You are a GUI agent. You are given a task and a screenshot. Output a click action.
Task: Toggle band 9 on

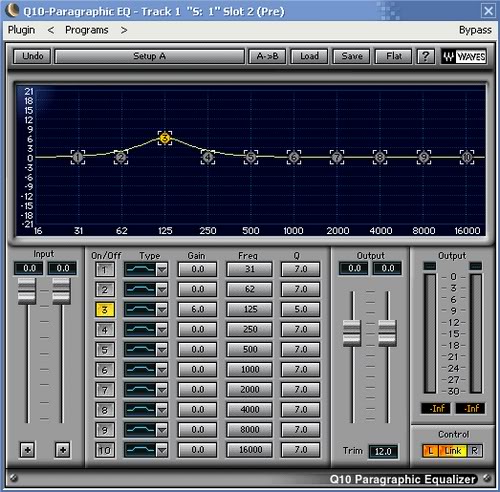click(105, 430)
